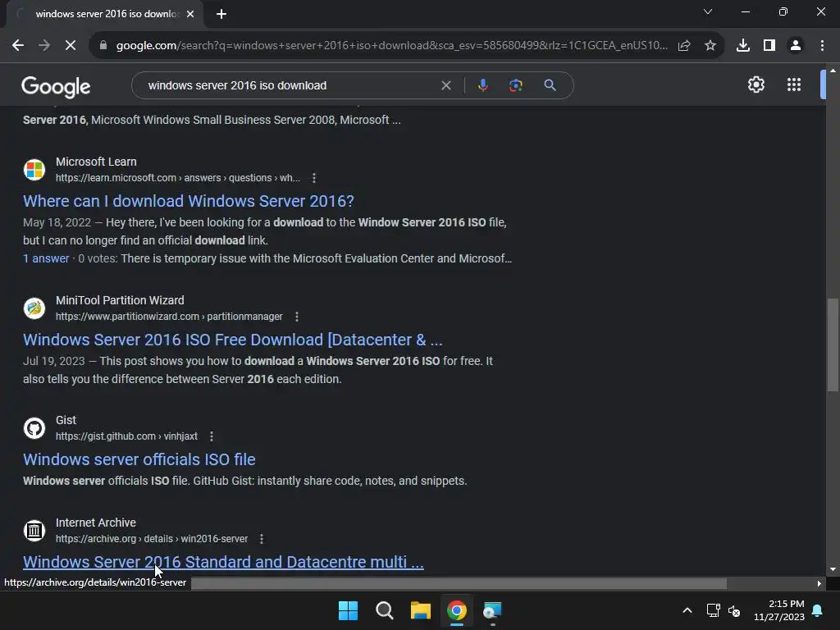Stop loading the page
This screenshot has width=840, height=630.
(71, 46)
